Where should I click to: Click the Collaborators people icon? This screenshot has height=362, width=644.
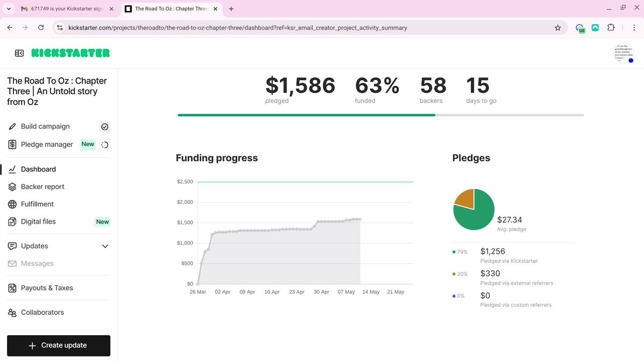[12, 313]
